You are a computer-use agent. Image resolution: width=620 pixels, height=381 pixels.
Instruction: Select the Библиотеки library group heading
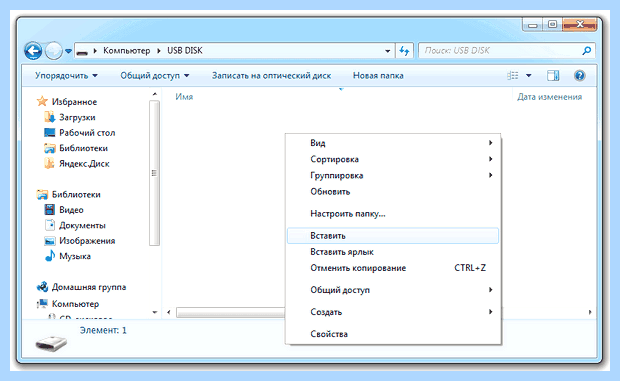coord(76,194)
